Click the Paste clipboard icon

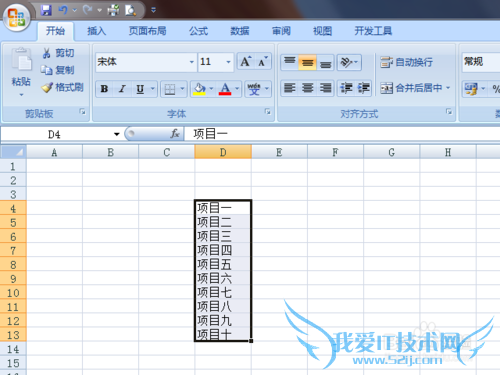(21, 59)
